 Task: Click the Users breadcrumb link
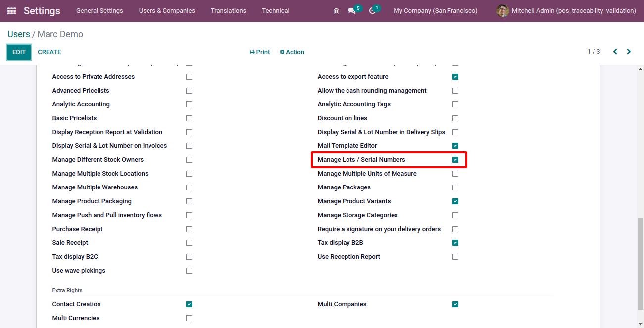tap(18, 34)
